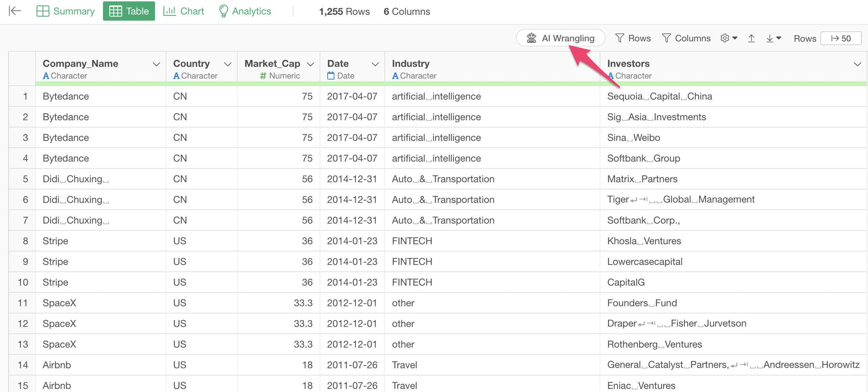Open the AI Wrangling robot button
Viewport: 868px width, 392px height.
[x=560, y=38]
